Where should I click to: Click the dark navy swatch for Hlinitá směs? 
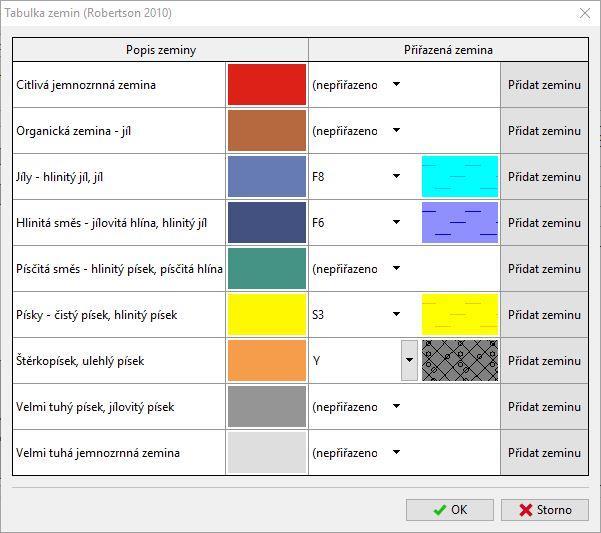point(267,222)
